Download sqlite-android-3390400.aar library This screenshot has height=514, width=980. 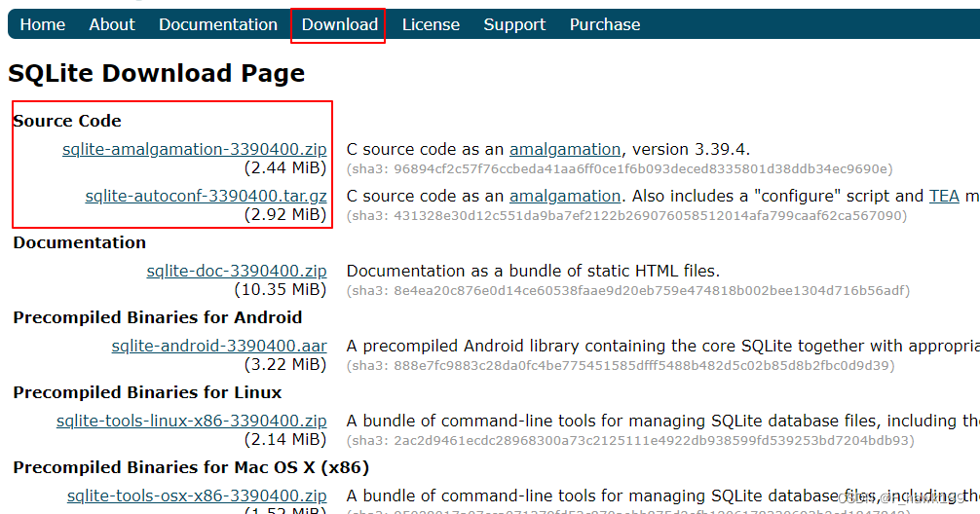point(219,346)
